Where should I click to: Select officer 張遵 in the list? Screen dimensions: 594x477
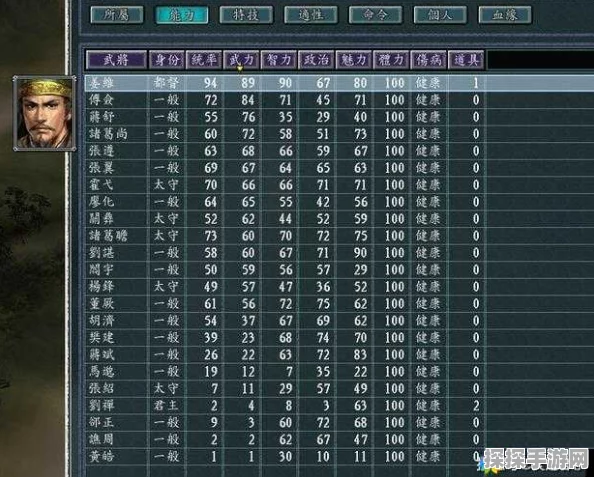click(102, 151)
